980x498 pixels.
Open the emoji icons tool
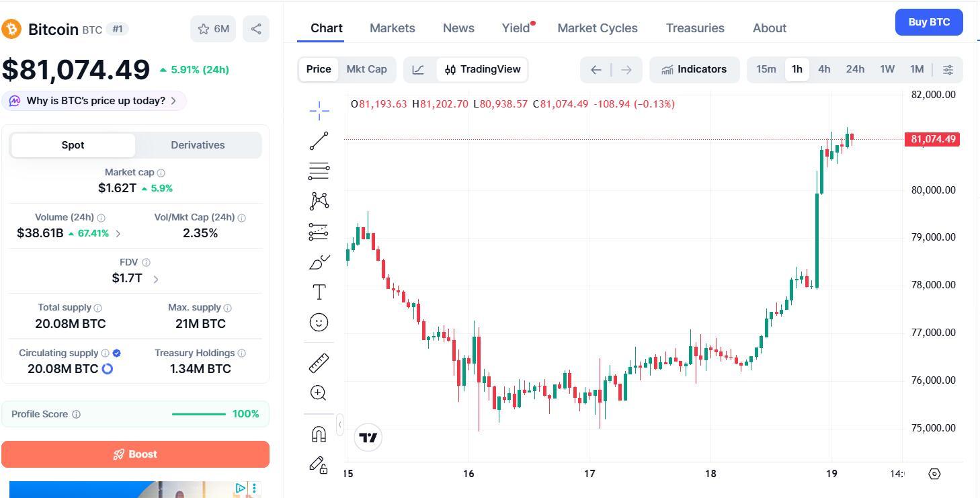tap(319, 322)
